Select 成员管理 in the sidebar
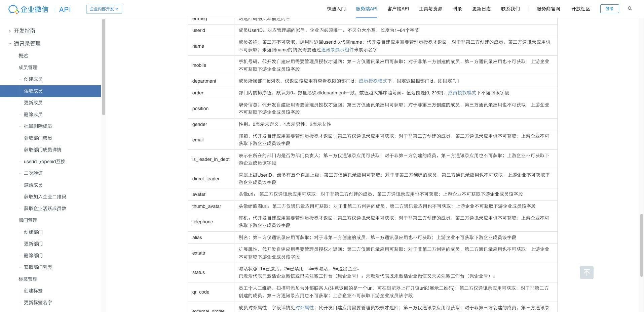644x312 pixels. [28, 68]
